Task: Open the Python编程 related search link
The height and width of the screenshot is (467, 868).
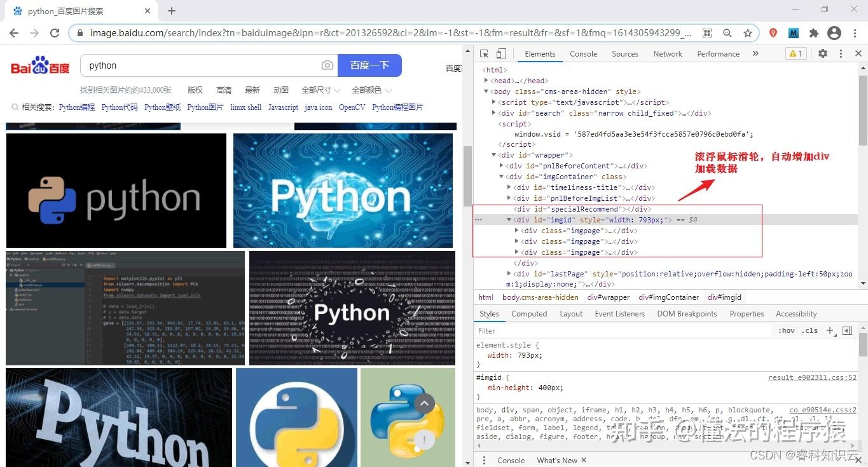Action: 76,107
